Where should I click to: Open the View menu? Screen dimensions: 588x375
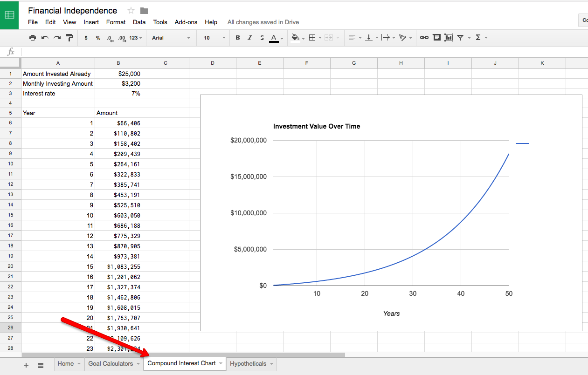[69, 22]
